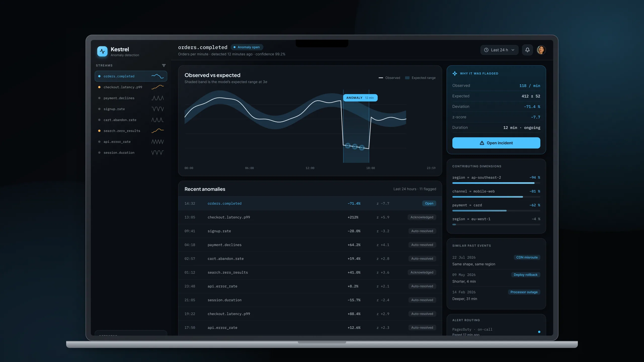Viewport: 644px width, 362px height.
Task: Open the user avatar menu
Action: (x=541, y=50)
